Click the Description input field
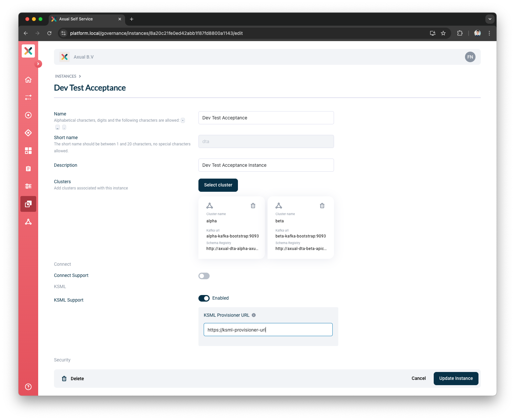The height and width of the screenshot is (420, 515). click(266, 165)
